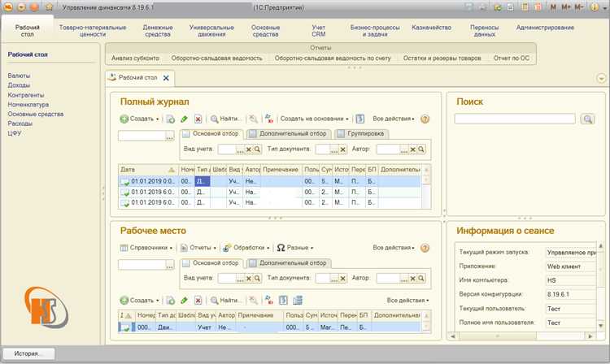Open Все действия dropdown in Полный журнал
Screen dimensions: 610x364
394,119
